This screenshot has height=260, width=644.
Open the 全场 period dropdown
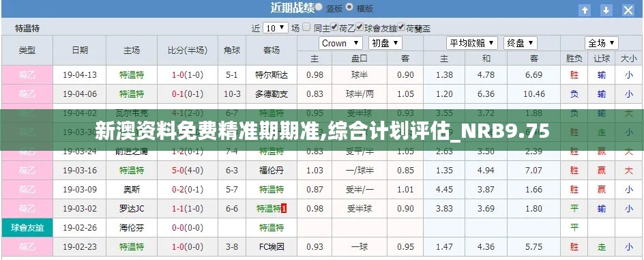pos(602,43)
